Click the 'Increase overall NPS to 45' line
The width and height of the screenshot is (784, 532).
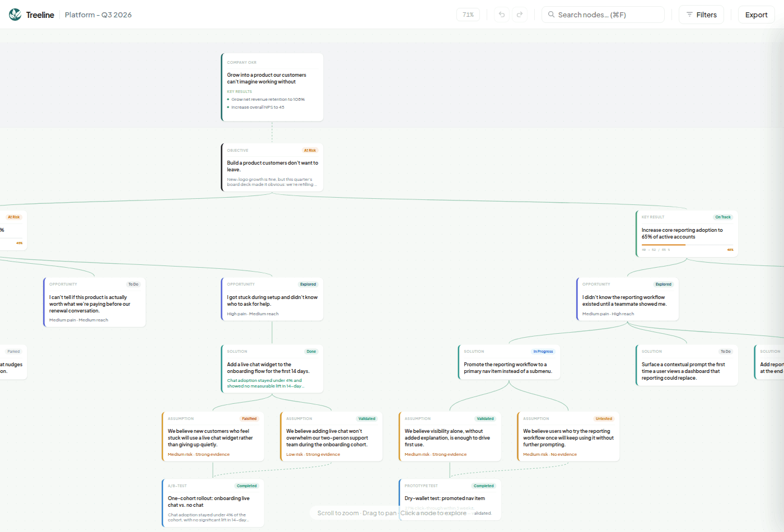(258, 107)
